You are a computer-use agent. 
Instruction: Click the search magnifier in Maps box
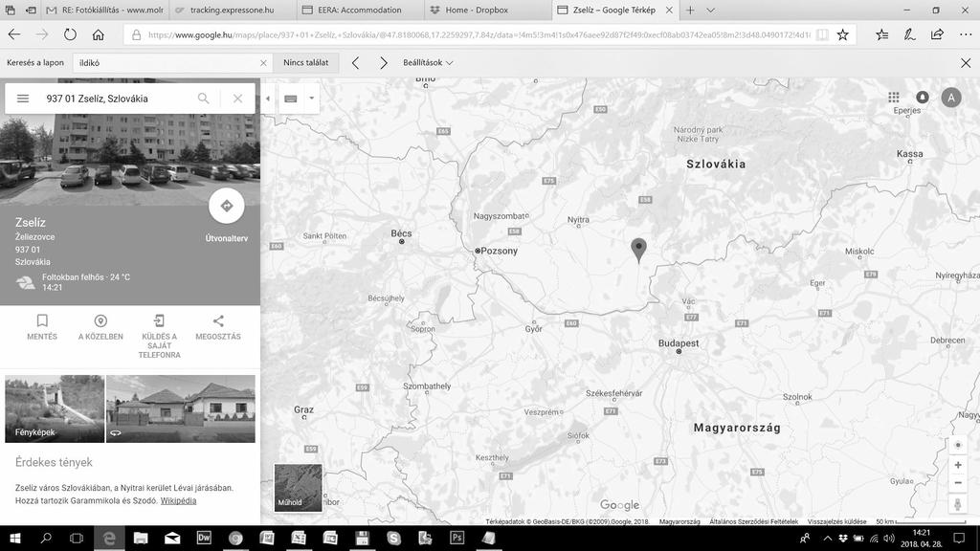203,99
